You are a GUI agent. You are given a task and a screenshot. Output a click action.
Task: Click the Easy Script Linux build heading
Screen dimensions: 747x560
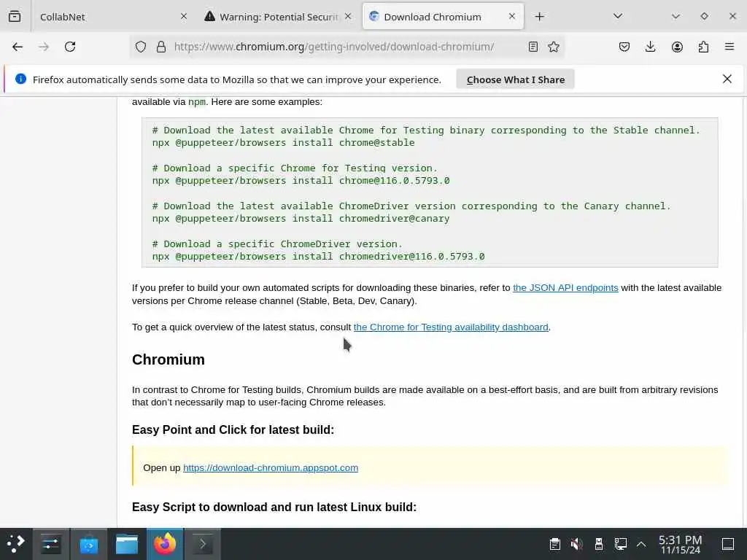(274, 507)
